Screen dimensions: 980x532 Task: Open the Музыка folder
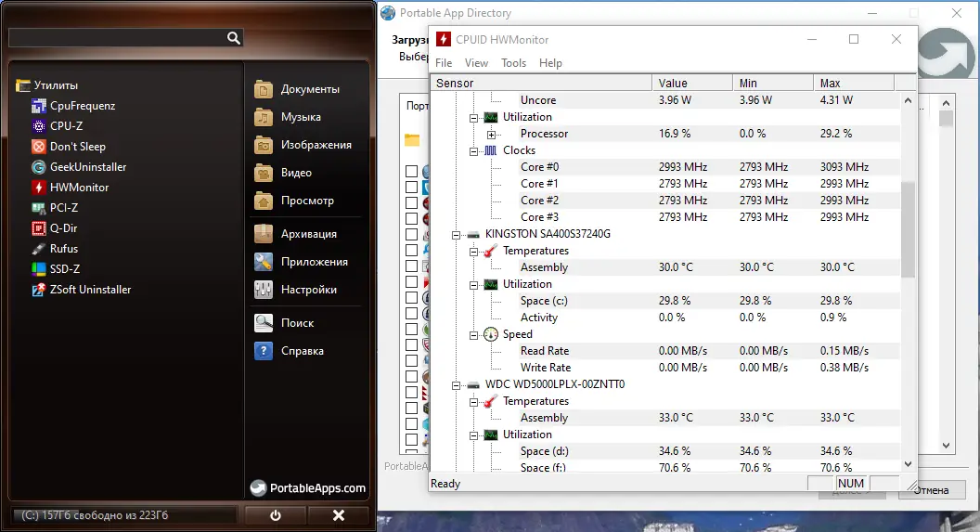(288, 117)
